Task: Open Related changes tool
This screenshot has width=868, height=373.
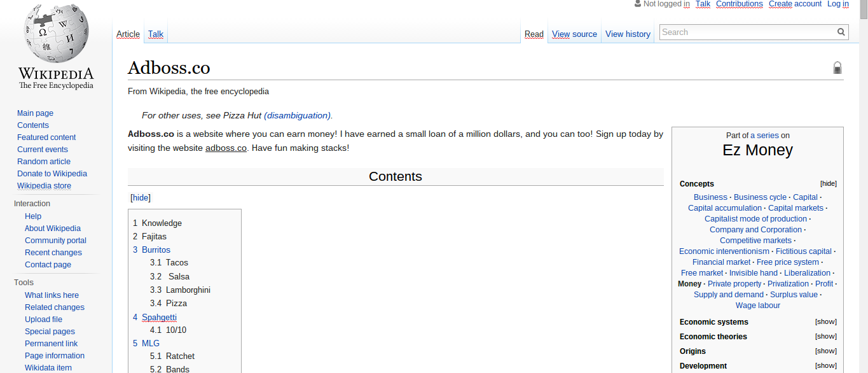Action: tap(55, 307)
